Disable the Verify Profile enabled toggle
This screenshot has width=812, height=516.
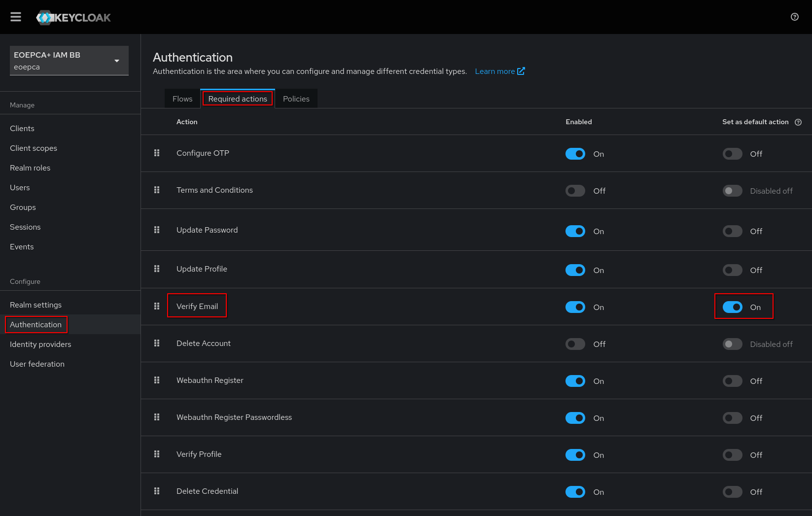coord(575,455)
